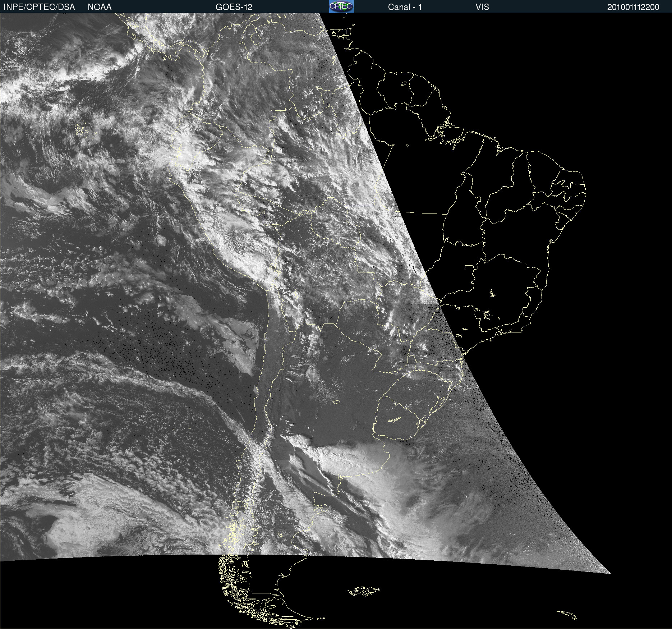This screenshot has width=672, height=629.
Task: Click the GOES-12 satellite label
Action: click(234, 7)
